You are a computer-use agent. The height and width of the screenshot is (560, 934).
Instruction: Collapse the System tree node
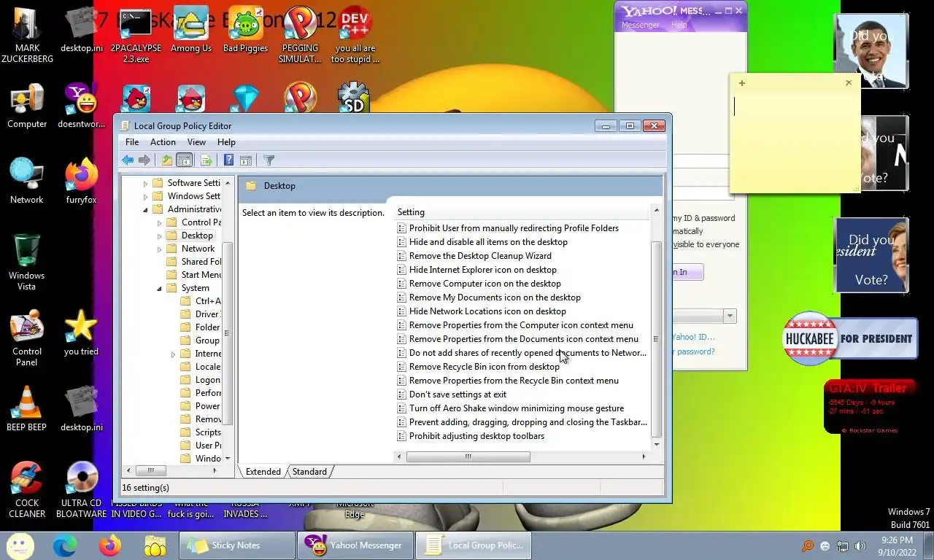pos(160,288)
